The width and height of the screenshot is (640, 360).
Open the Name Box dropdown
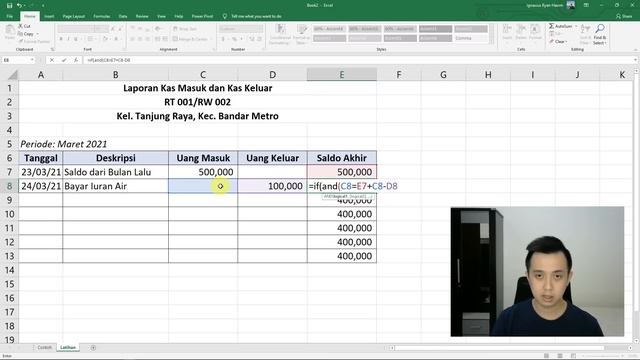[x=32, y=60]
